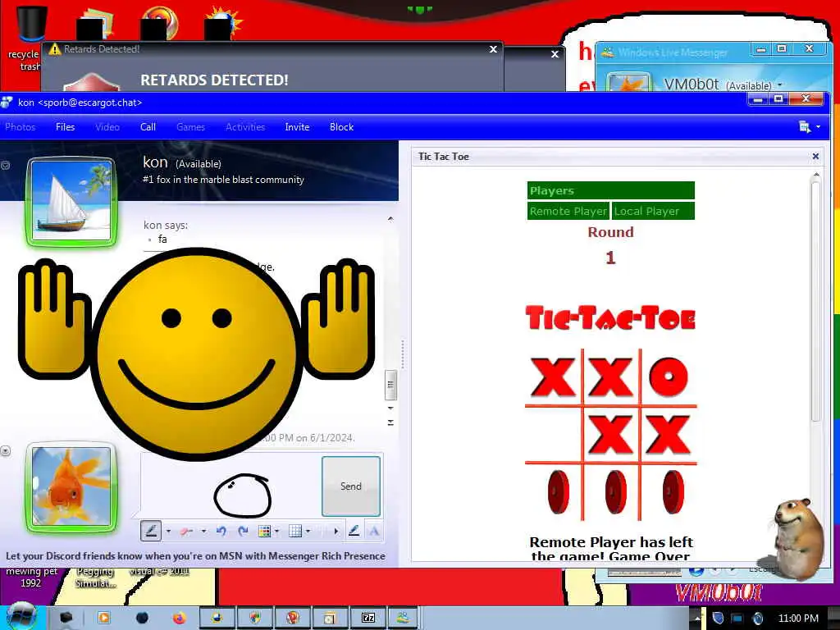
Task: Open the Activities menu
Action: 245,127
